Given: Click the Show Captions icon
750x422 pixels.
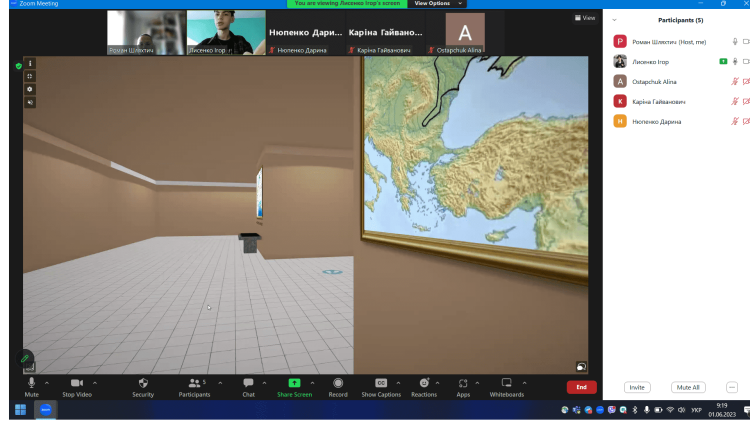Looking at the screenshot, I should pyautogui.click(x=381, y=383).
